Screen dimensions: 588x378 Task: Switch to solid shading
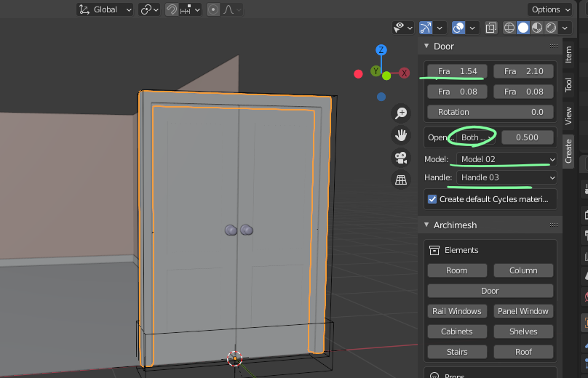(x=523, y=28)
